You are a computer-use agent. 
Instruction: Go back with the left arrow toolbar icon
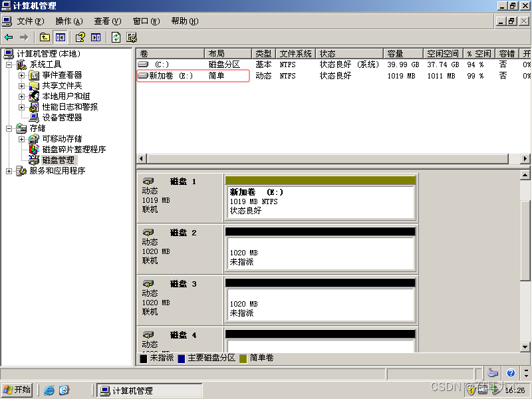[9, 37]
